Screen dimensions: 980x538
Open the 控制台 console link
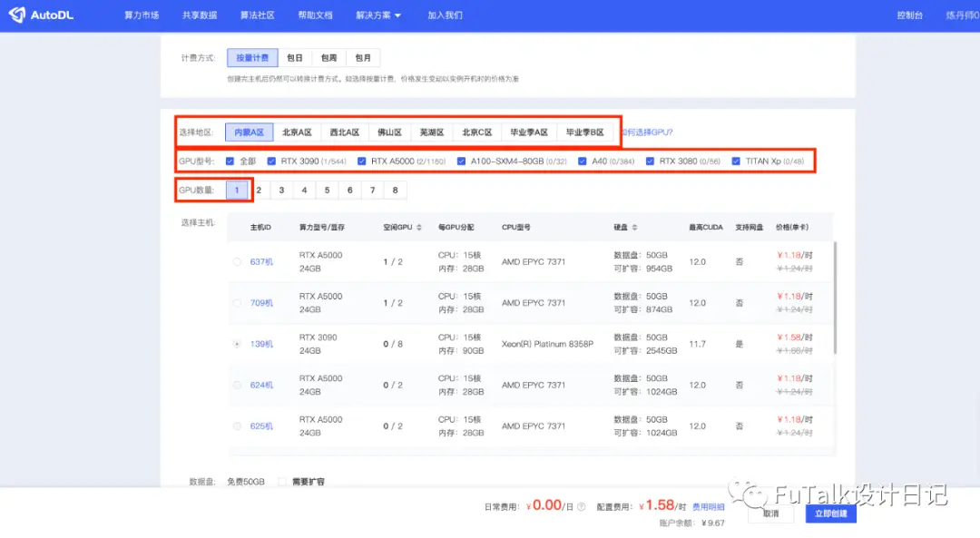909,15
